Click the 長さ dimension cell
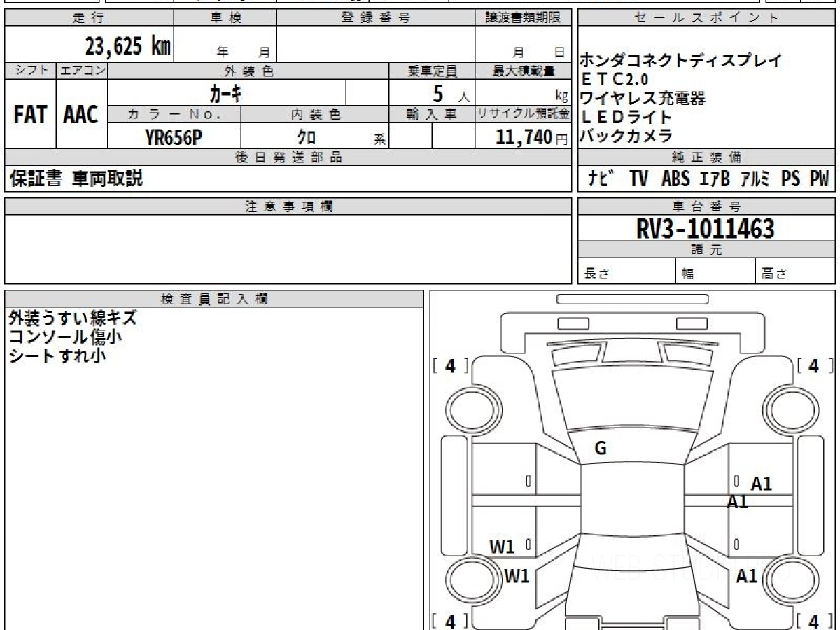Image resolution: width=840 pixels, height=630 pixels. pyautogui.click(x=626, y=272)
